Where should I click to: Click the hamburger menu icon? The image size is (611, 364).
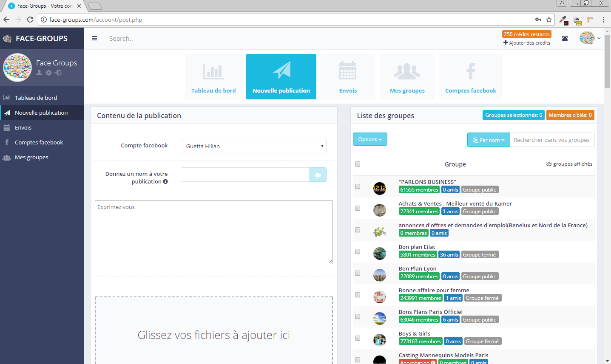pyautogui.click(x=94, y=38)
